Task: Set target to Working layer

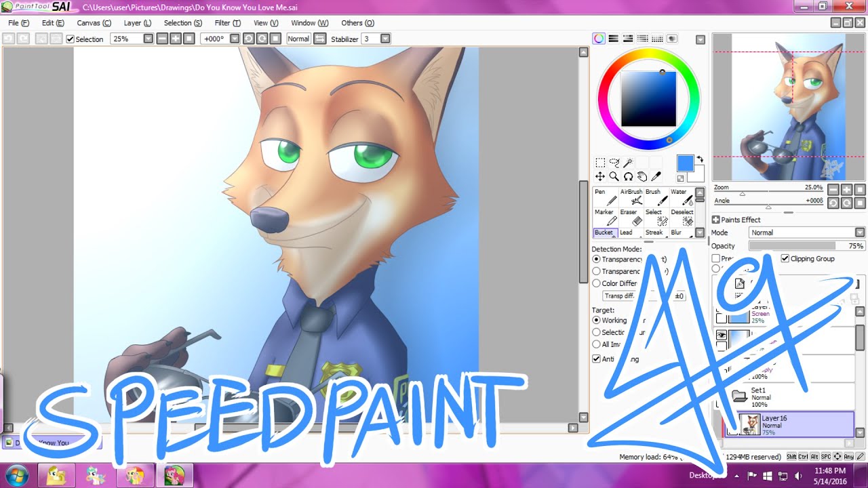Action: [597, 320]
